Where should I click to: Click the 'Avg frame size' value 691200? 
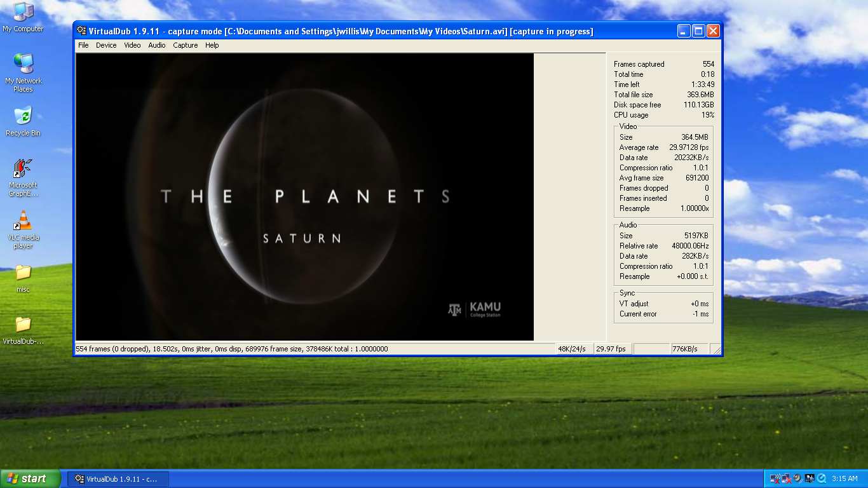click(697, 178)
